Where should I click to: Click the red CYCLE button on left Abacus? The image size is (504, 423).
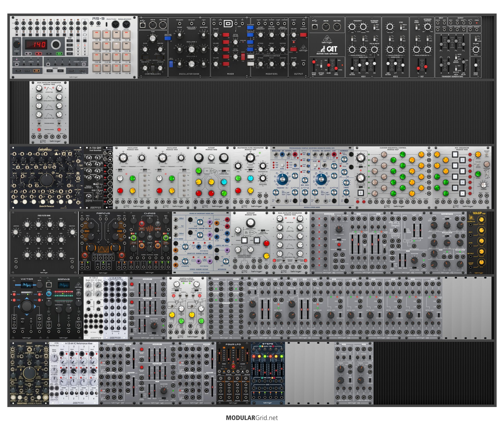(x=85, y=255)
